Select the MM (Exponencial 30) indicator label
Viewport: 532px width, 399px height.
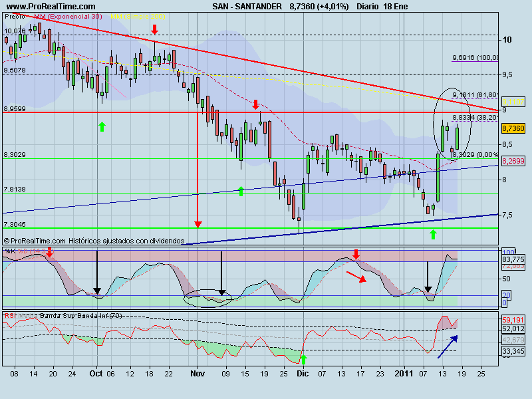(x=68, y=16)
